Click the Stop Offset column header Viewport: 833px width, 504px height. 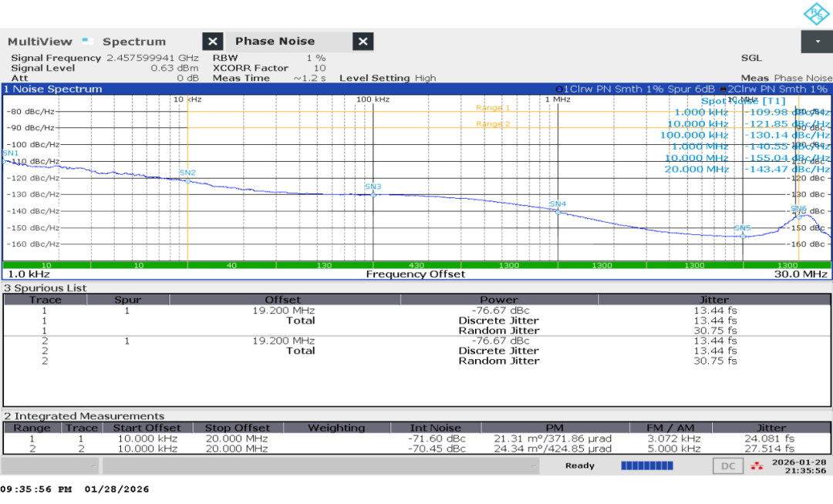point(238,428)
